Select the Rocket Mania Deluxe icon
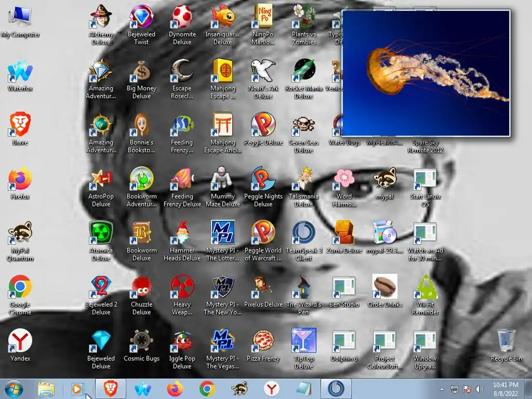Screen dimensions: 532x399 tap(303, 79)
